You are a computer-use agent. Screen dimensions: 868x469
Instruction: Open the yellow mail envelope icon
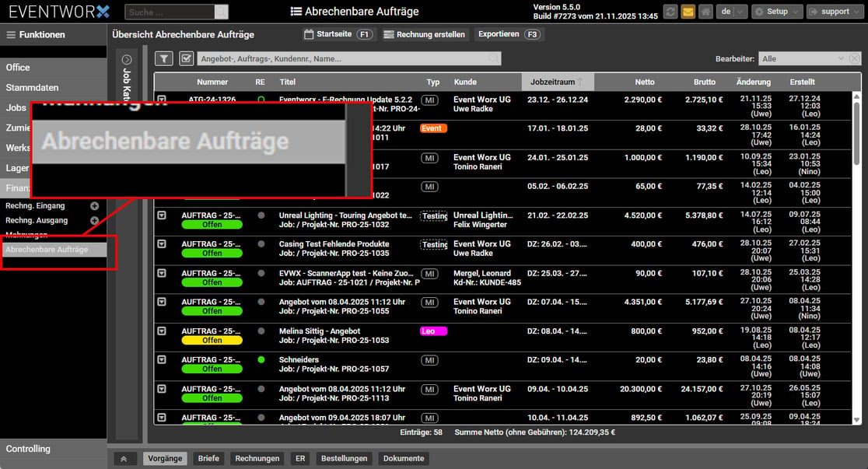(x=688, y=12)
